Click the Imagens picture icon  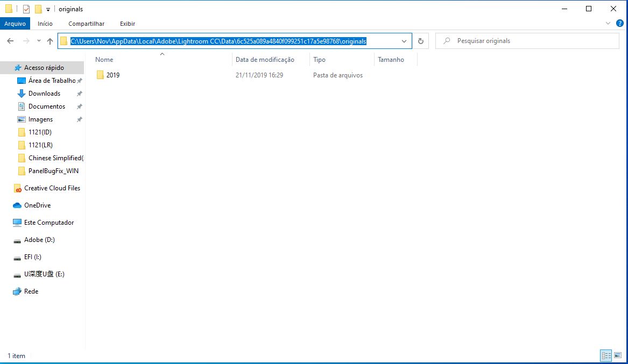pos(21,119)
